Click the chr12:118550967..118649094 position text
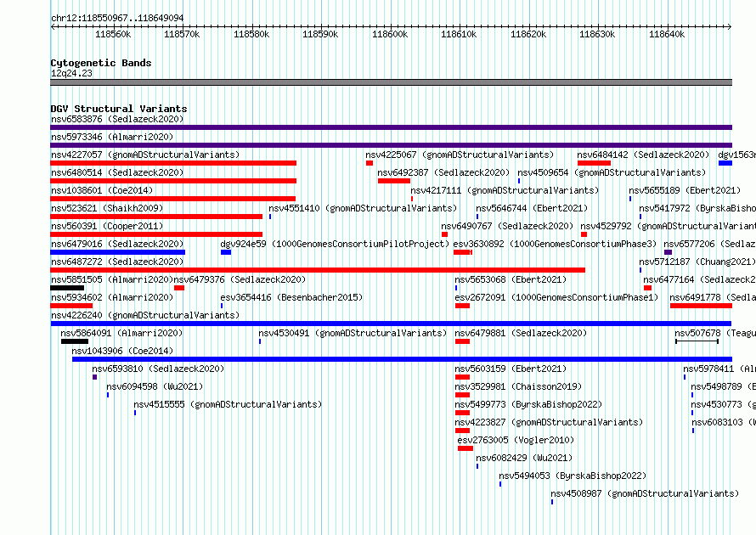Viewport: 756px width, 535px height. (x=117, y=18)
